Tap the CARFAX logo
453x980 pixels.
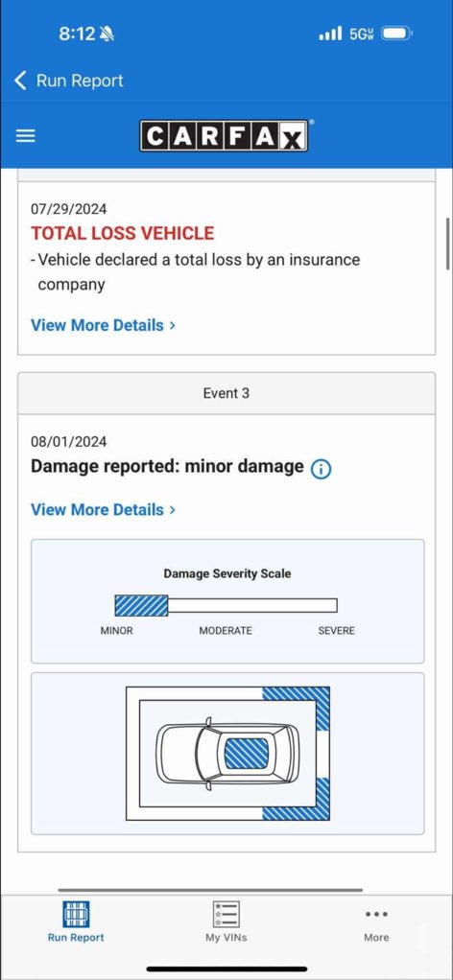[224, 135]
